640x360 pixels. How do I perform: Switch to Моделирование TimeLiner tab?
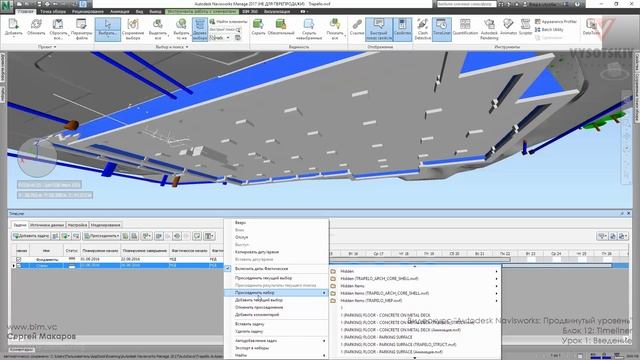click(x=106, y=225)
